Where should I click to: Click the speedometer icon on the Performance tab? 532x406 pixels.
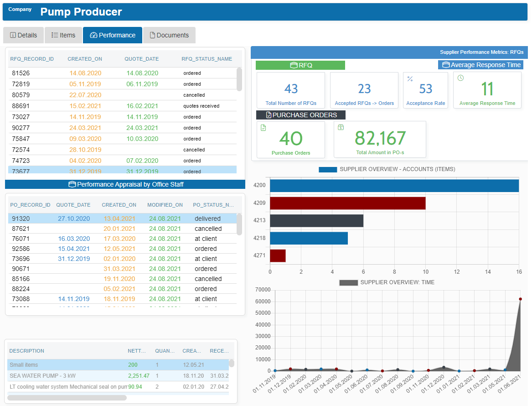pos(93,36)
